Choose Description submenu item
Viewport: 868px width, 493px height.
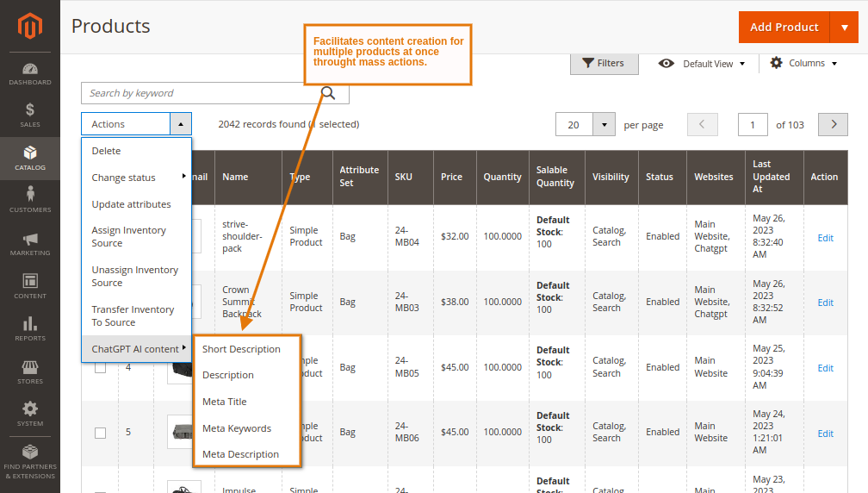[x=247, y=375]
